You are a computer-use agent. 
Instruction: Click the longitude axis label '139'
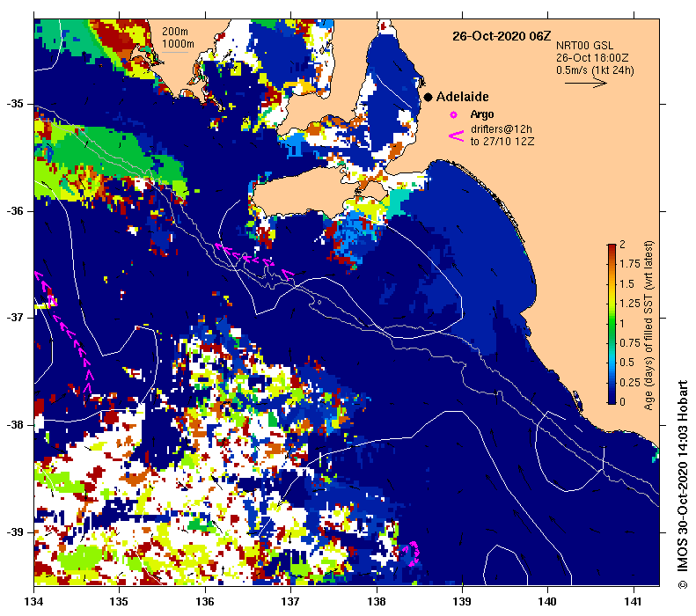click(462, 602)
